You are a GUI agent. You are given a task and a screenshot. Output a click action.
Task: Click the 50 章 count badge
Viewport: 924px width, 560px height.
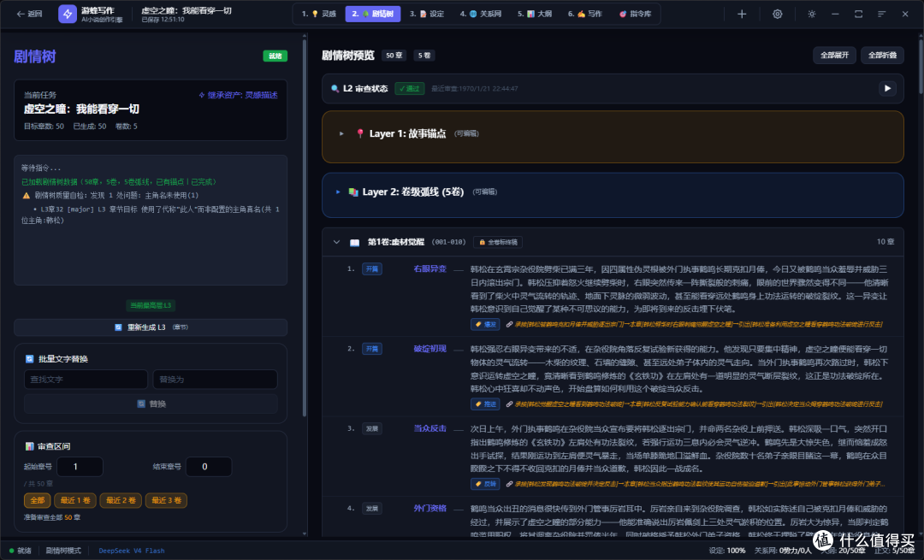click(x=394, y=56)
